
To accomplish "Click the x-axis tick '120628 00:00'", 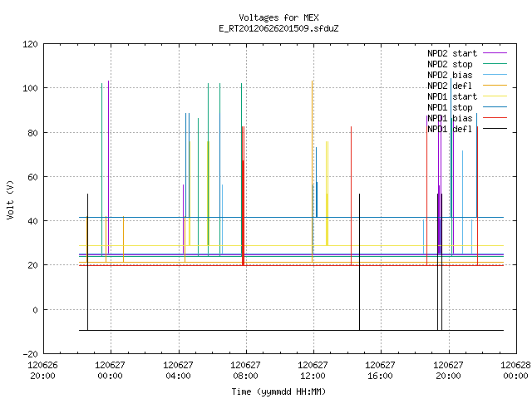I will [515, 371].
